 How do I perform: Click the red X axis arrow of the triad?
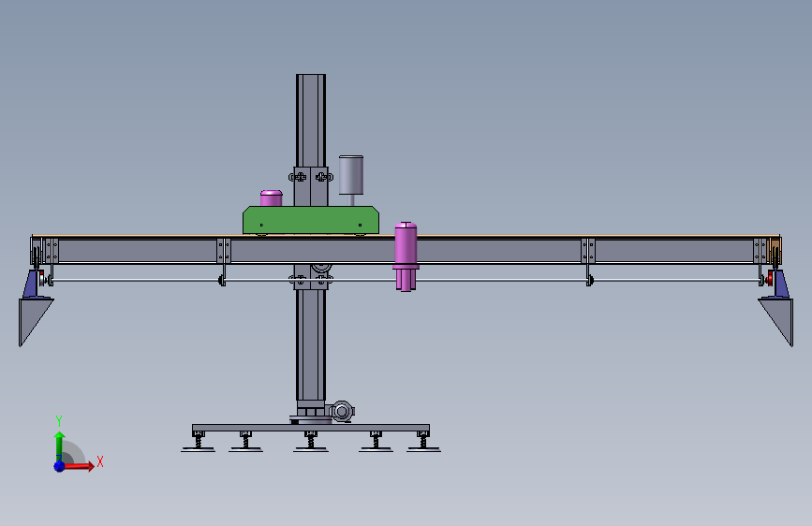click(x=79, y=466)
